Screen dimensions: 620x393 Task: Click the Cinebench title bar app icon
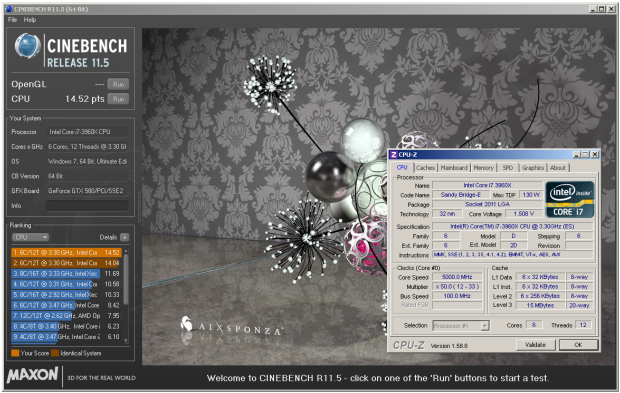(x=9, y=9)
